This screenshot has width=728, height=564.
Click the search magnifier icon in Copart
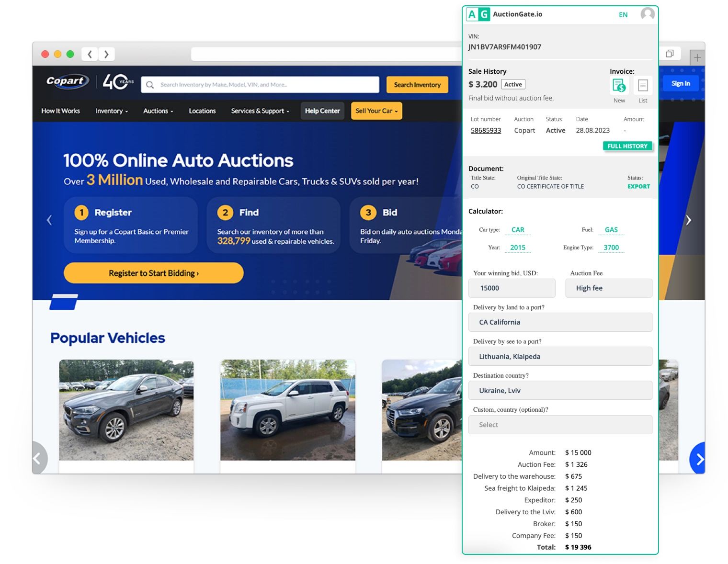[150, 85]
